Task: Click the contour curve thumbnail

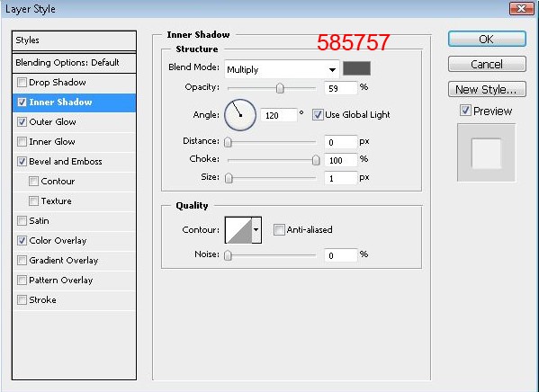Action: pos(239,230)
